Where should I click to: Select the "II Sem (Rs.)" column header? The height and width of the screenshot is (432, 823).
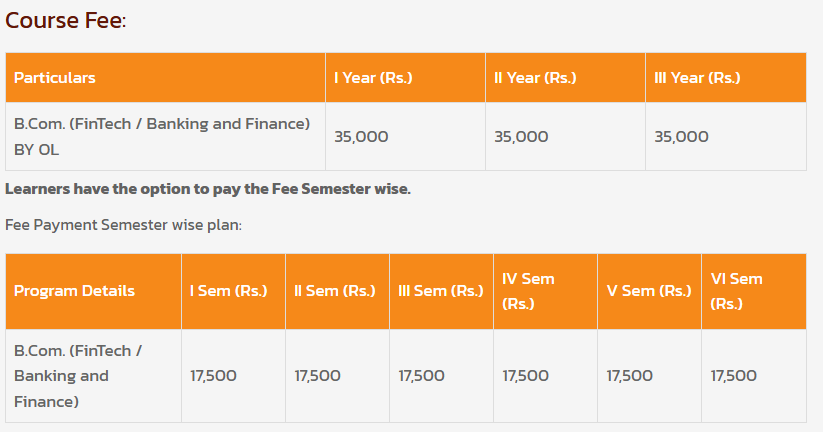[x=335, y=291]
